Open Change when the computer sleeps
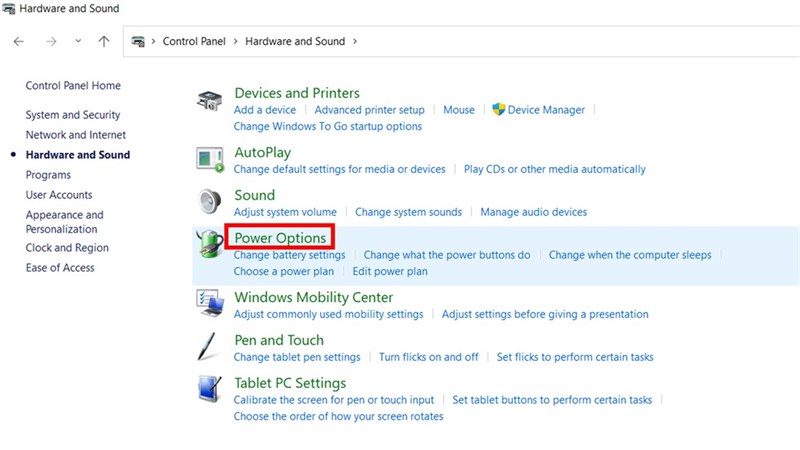This screenshot has height=450, width=800. pyautogui.click(x=630, y=255)
